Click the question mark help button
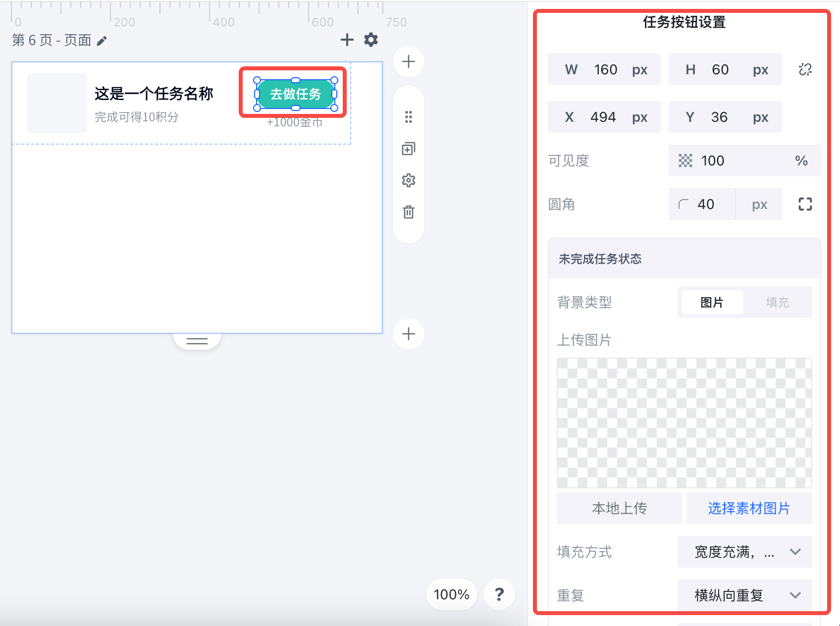The image size is (840, 626). [x=499, y=594]
